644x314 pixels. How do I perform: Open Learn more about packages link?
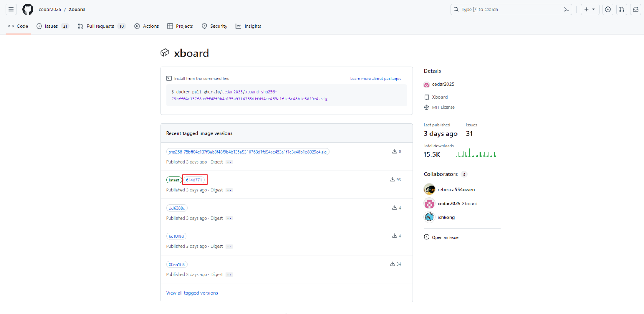[376, 79]
